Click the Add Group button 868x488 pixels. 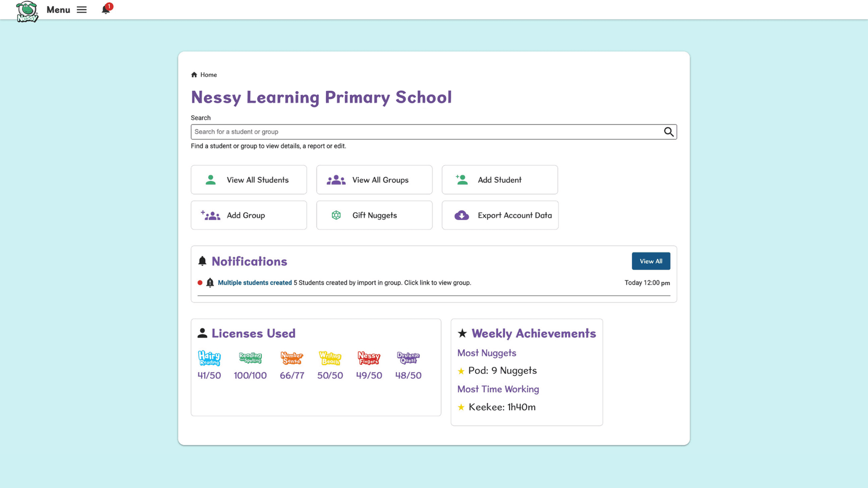(x=249, y=215)
